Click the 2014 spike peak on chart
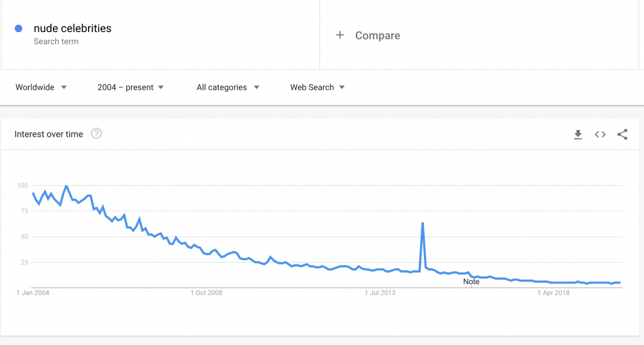644x345 pixels. click(423, 223)
